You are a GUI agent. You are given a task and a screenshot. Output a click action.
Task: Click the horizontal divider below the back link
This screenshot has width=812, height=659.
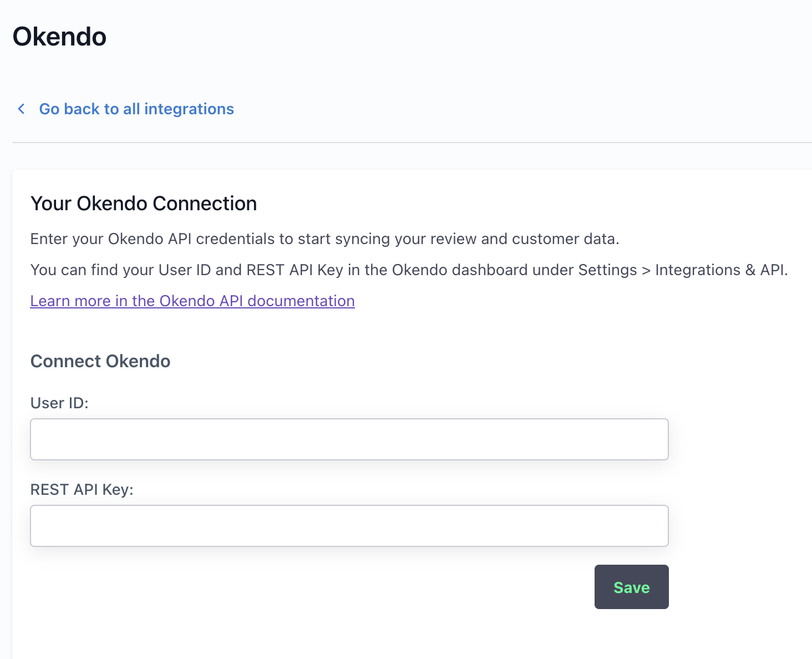point(412,143)
